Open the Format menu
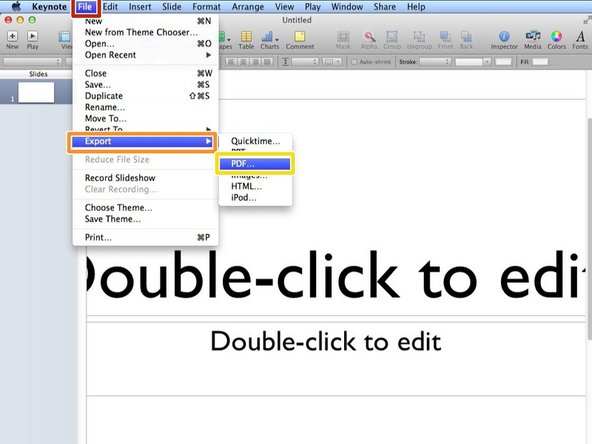The height and width of the screenshot is (444, 592). click(x=207, y=7)
